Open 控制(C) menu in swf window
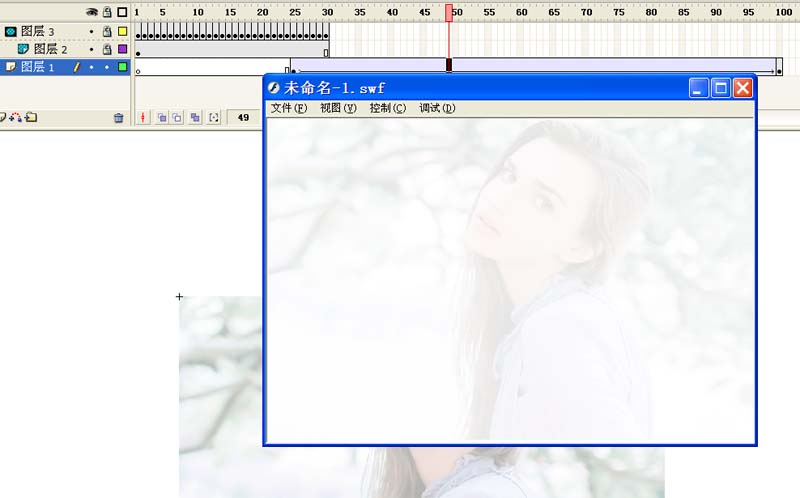 [x=388, y=108]
